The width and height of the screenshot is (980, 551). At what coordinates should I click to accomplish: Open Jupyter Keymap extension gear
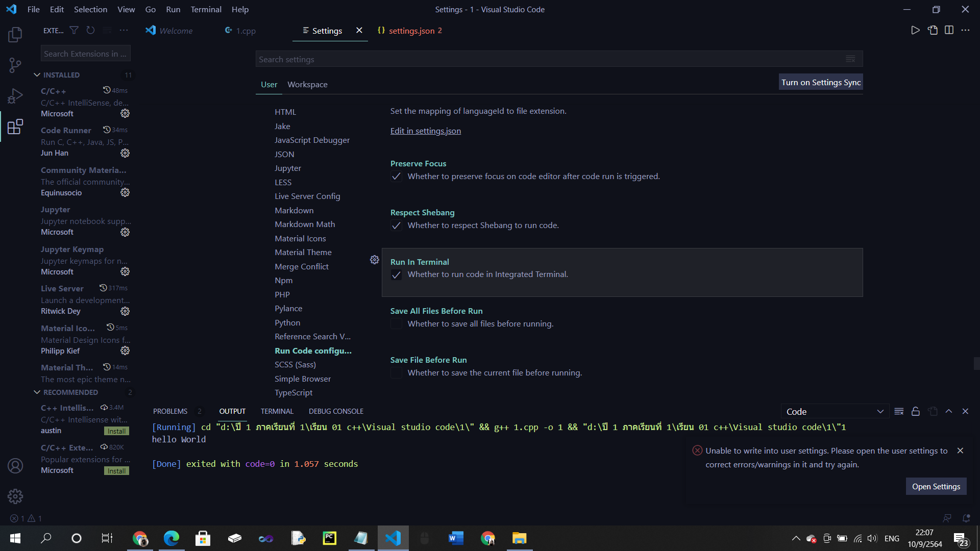[x=125, y=271]
